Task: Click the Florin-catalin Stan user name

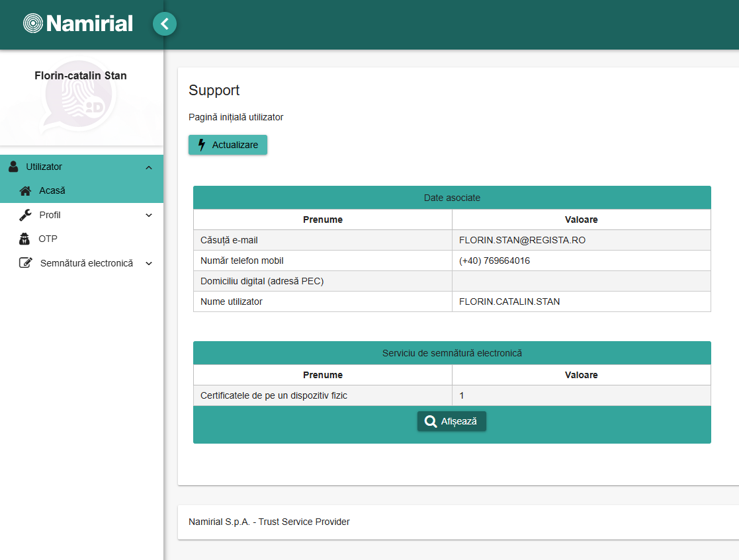Action: [81, 75]
